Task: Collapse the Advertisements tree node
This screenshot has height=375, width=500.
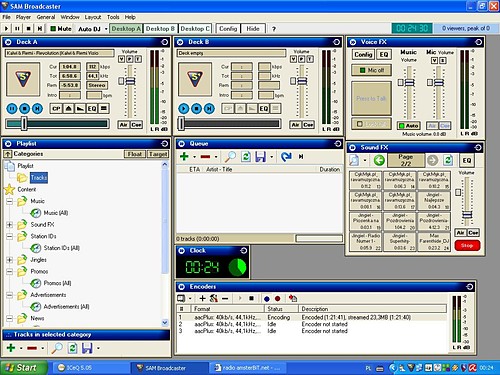Action: point(10,295)
